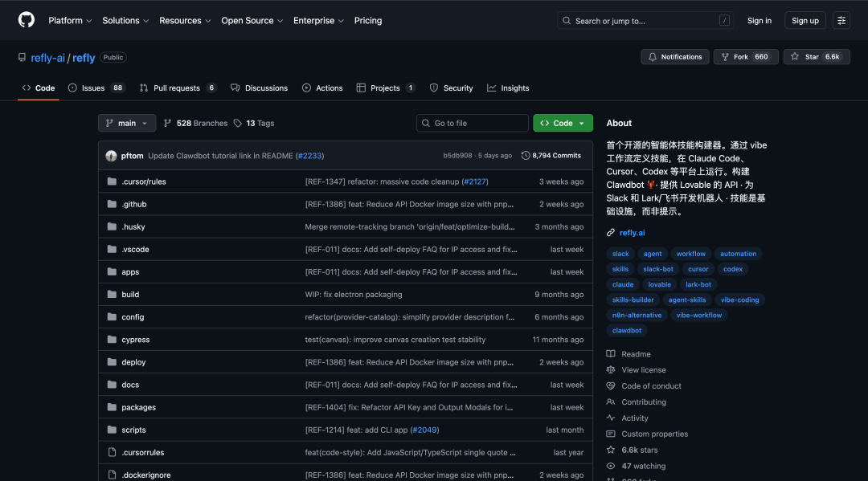
Task: Switch to the Security tab
Action: coord(451,88)
